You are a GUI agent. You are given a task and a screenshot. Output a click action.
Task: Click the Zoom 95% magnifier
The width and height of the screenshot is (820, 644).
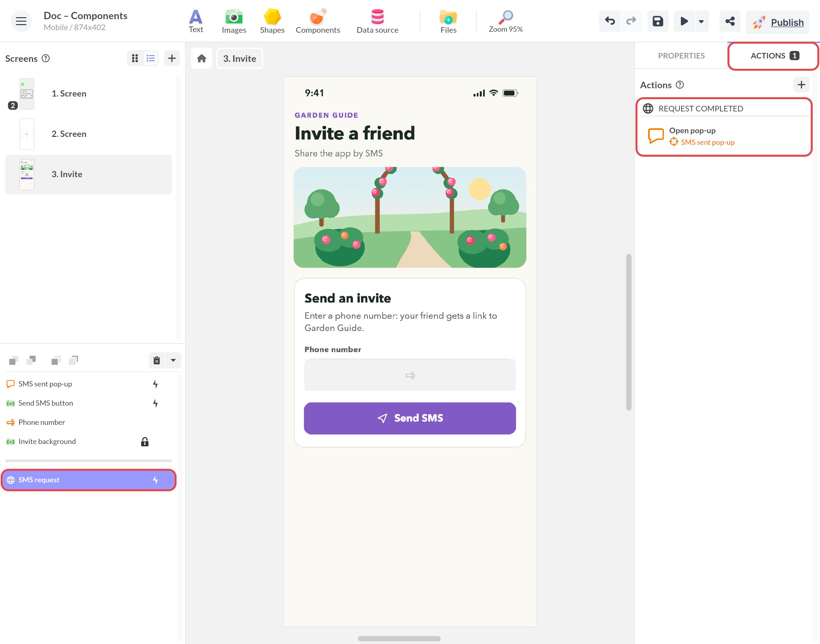506,21
